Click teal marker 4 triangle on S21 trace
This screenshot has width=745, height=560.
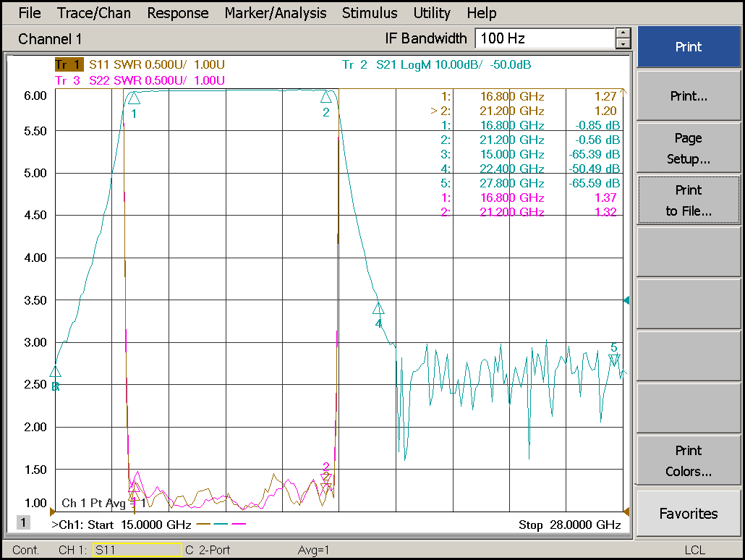tap(378, 309)
